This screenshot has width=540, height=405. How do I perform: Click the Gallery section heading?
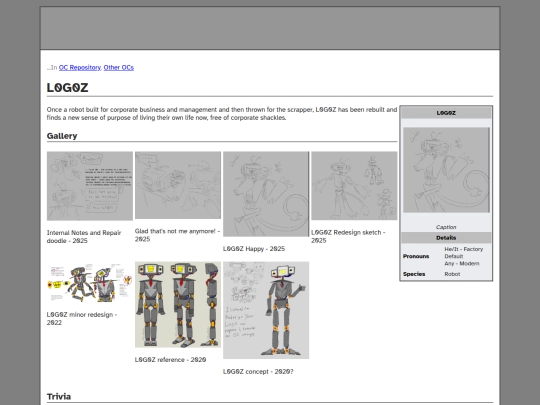pyautogui.click(x=62, y=136)
